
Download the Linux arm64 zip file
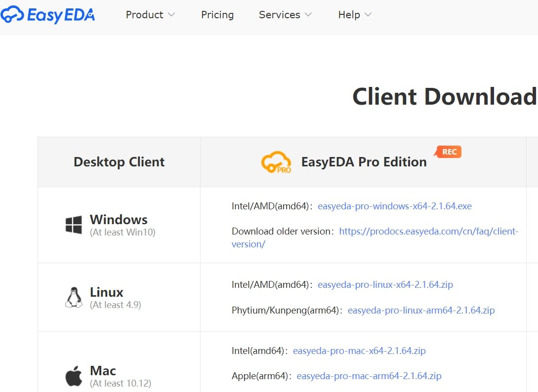pyautogui.click(x=421, y=311)
